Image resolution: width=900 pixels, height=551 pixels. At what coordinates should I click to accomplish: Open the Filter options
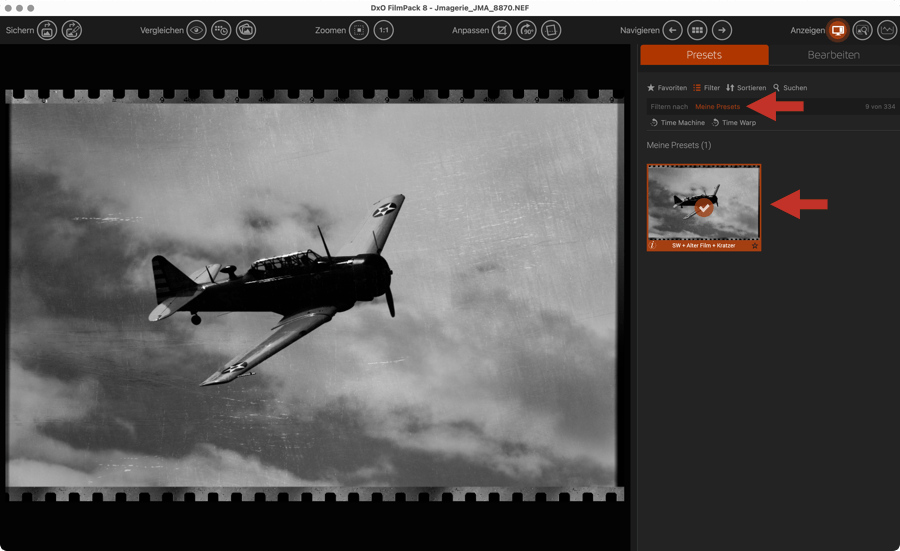[706, 88]
